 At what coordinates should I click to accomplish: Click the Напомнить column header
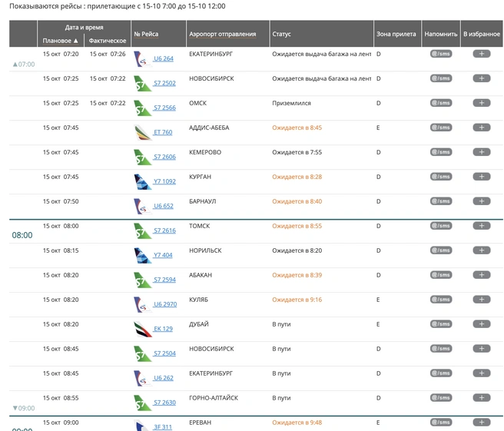441,34
